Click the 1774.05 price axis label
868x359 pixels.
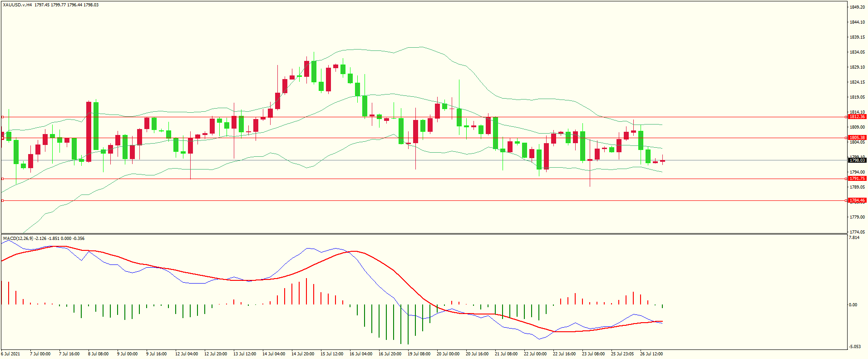pyautogui.click(x=857, y=232)
